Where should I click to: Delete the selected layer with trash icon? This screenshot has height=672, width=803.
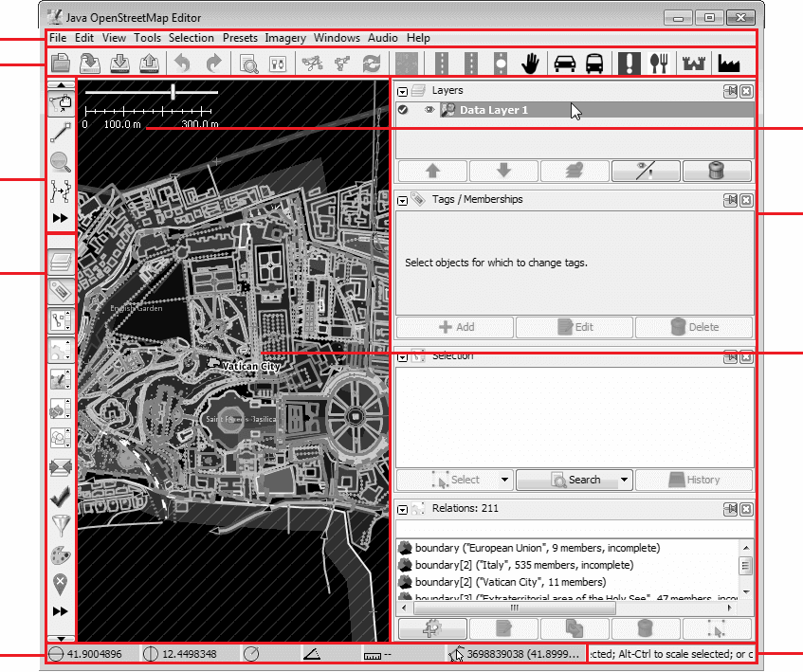717,171
